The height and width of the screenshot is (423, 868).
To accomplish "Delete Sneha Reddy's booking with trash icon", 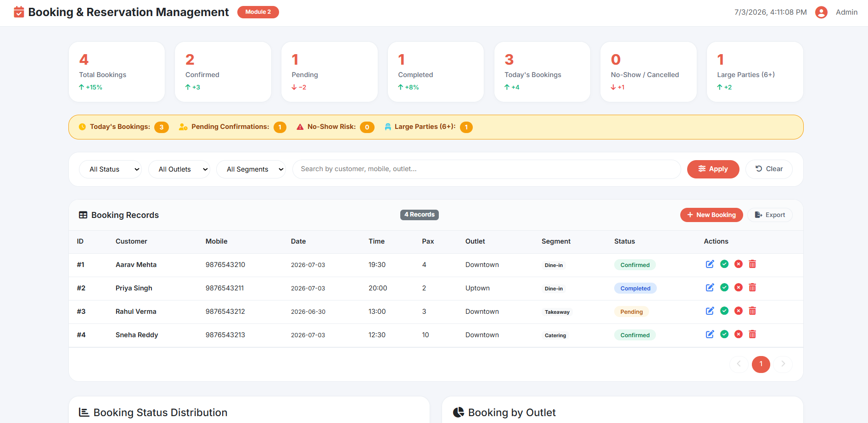I will pos(752,334).
